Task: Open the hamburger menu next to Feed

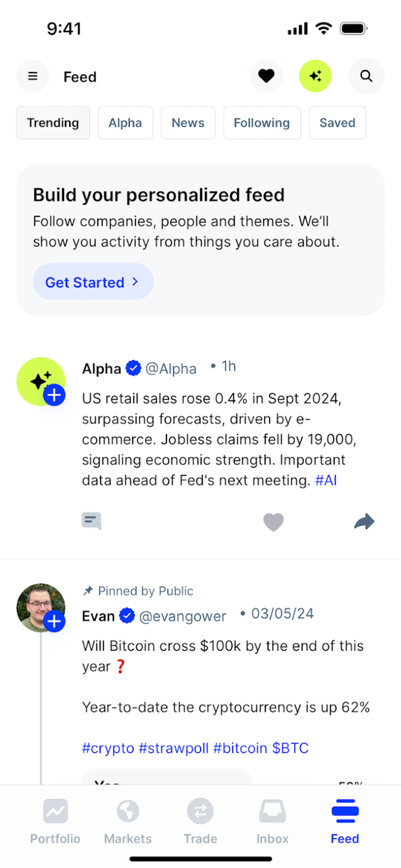Action: click(33, 76)
